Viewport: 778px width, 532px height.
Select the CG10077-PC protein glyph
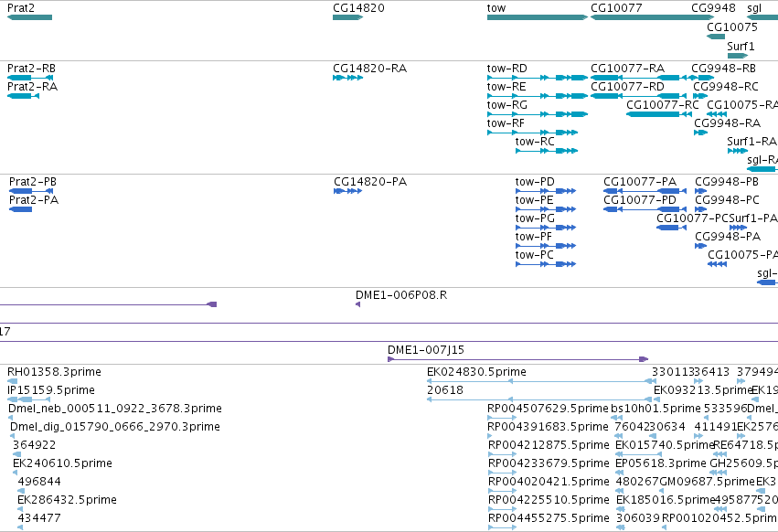click(x=671, y=228)
